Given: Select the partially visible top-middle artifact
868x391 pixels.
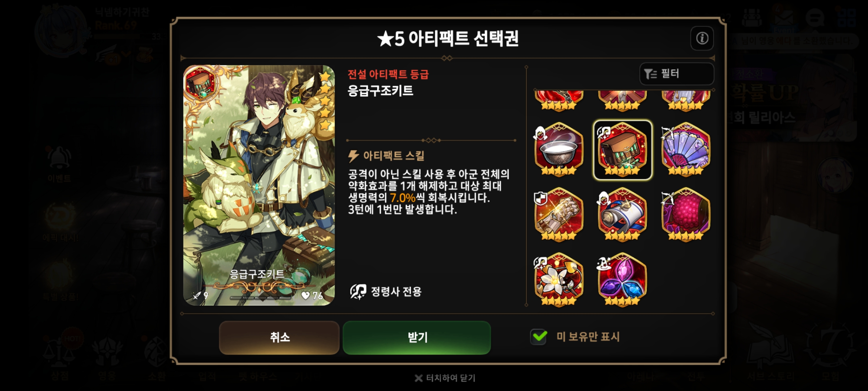Looking at the screenshot, I should point(622,100).
